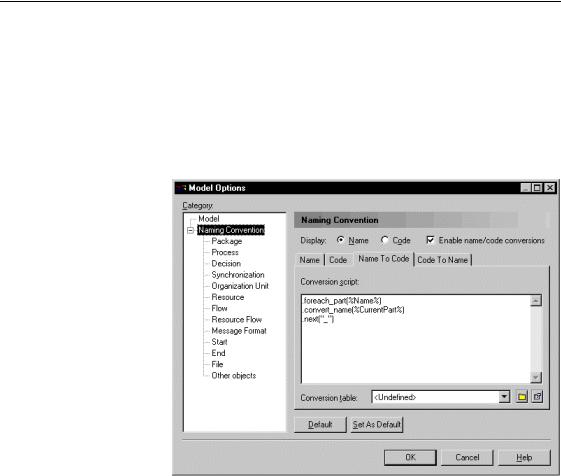Switch to the Name To Code tab

384,259
